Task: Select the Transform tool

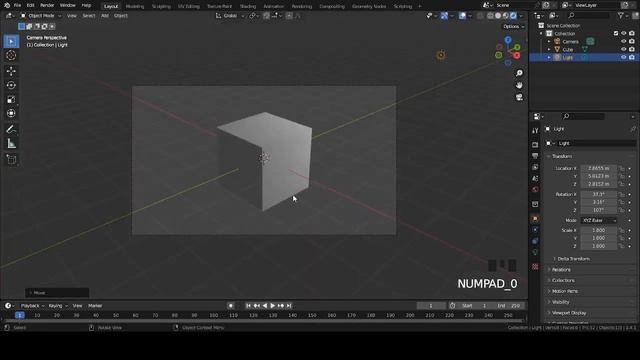Action: (11, 113)
